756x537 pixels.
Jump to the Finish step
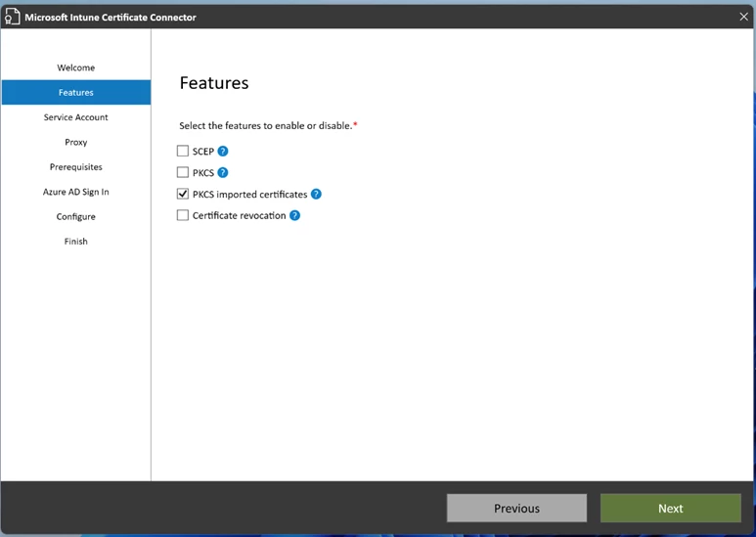coord(76,242)
